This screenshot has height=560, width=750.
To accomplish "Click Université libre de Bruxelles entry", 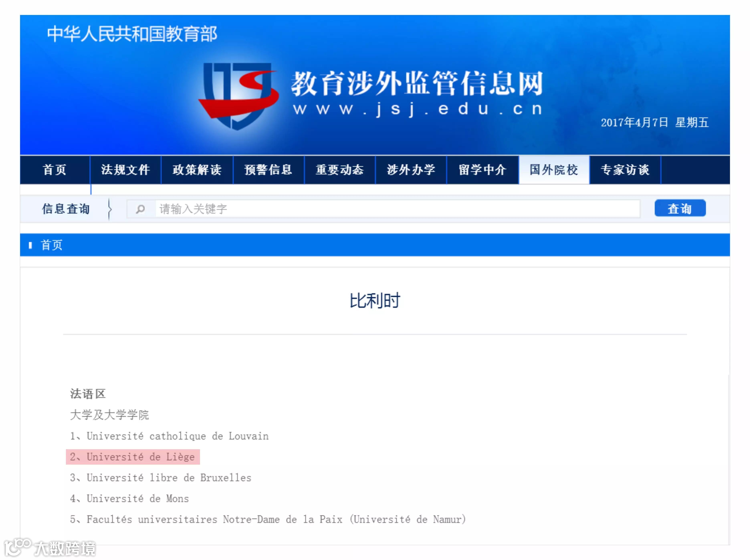I will click(161, 478).
